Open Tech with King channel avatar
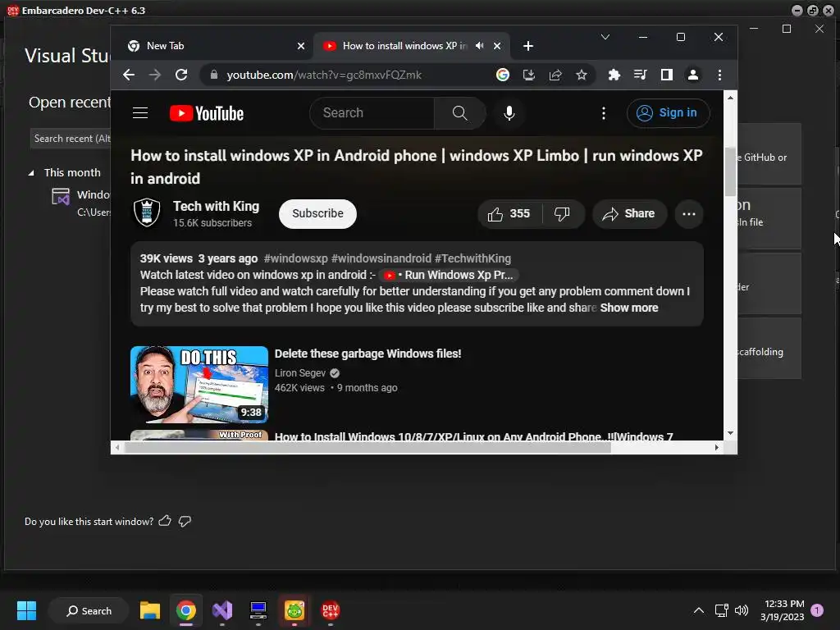This screenshot has width=840, height=630. (x=147, y=212)
